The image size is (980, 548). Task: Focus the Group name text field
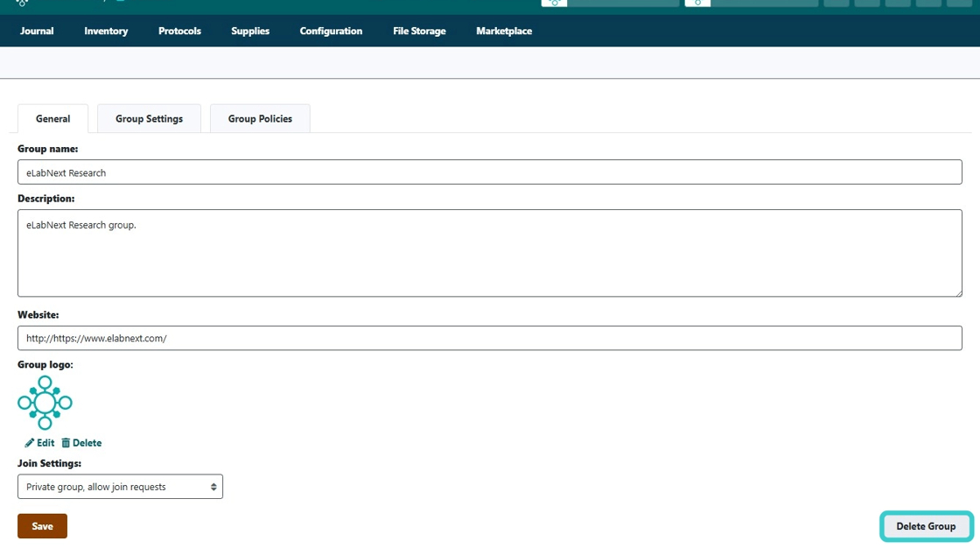(x=489, y=172)
